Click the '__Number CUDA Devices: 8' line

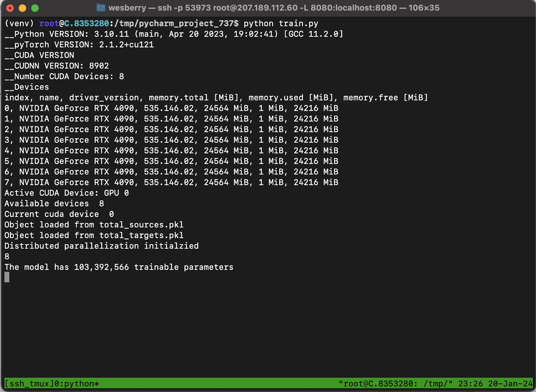click(x=64, y=77)
